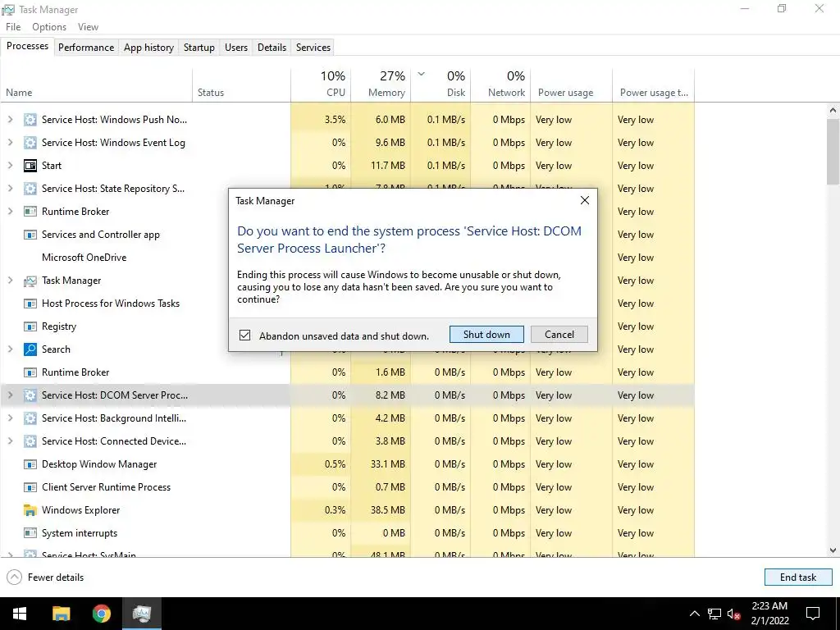Click the network status tray icon
Viewport: 840px width, 630px height.
tap(714, 614)
